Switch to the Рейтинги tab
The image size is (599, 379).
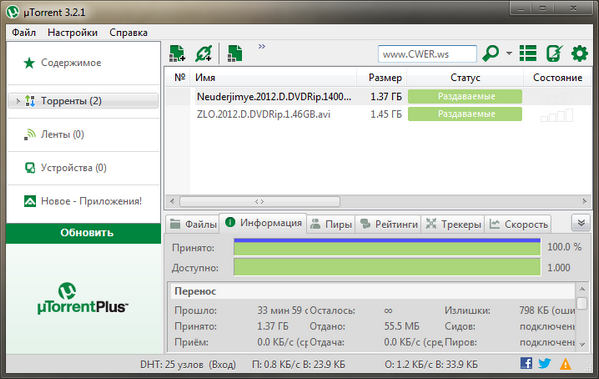coord(389,224)
